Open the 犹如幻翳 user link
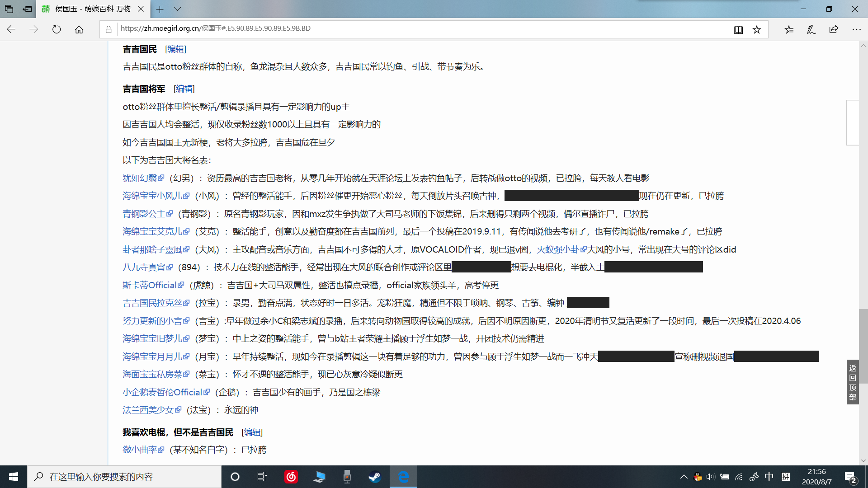The image size is (868, 488). (x=140, y=178)
